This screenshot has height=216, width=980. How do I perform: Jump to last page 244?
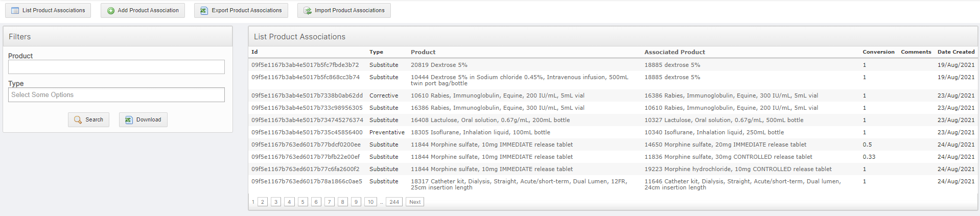point(394,202)
